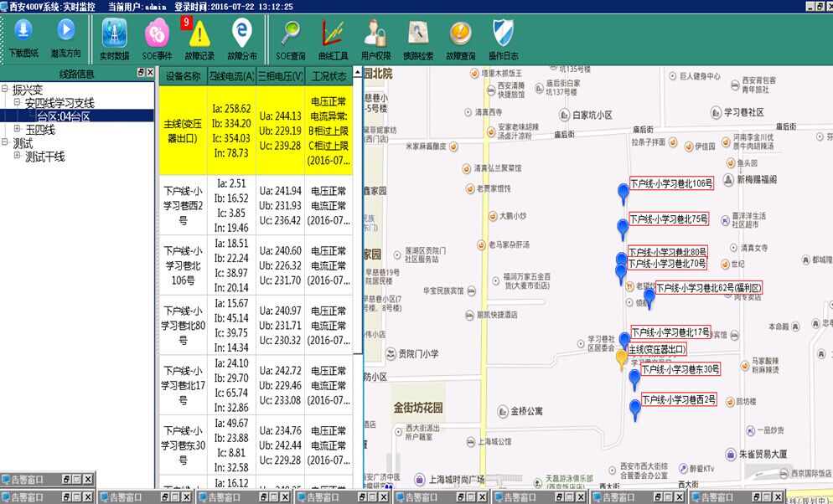Screen dimensions: 833x504
Task: Click map label 下户线-小学习巷西2号
Action: coord(679,399)
